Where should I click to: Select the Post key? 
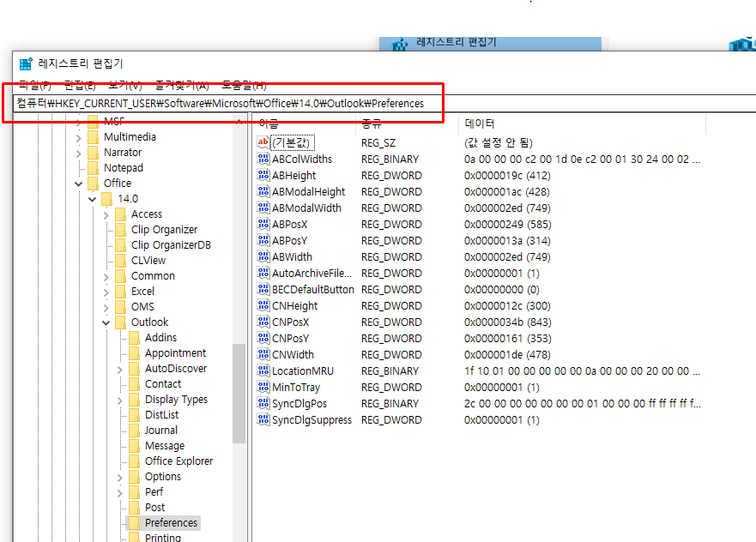click(x=154, y=508)
